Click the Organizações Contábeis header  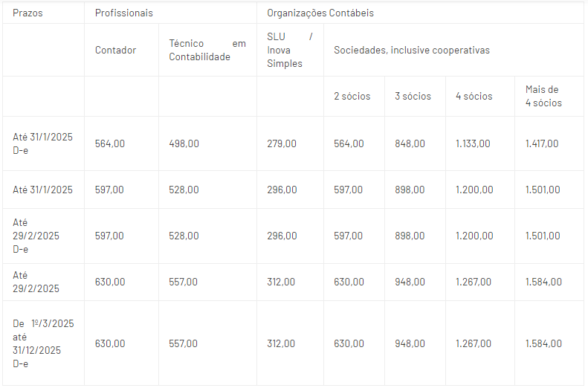(320, 13)
